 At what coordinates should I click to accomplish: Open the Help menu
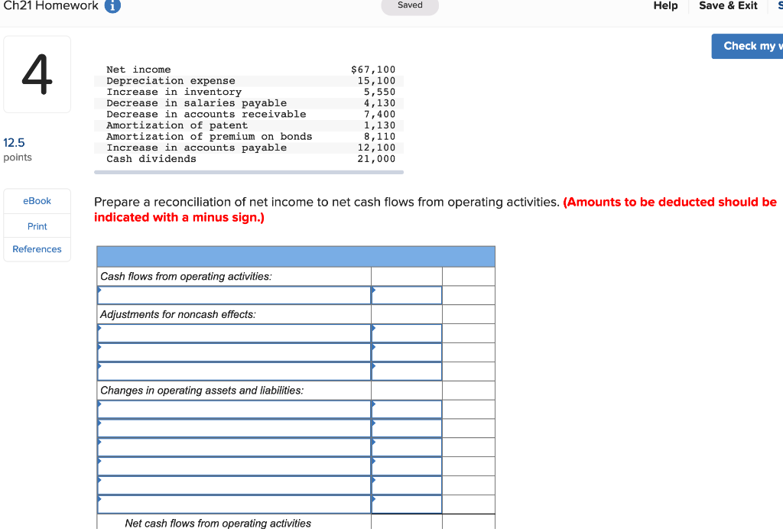coord(665,5)
